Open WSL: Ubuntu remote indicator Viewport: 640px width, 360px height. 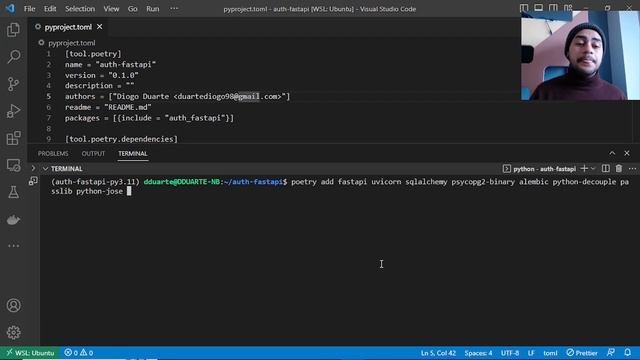[x=30, y=353]
